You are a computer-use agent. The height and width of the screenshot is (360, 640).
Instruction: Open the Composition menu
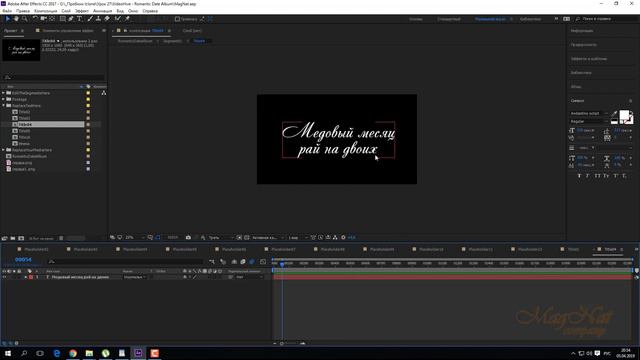[x=45, y=11]
